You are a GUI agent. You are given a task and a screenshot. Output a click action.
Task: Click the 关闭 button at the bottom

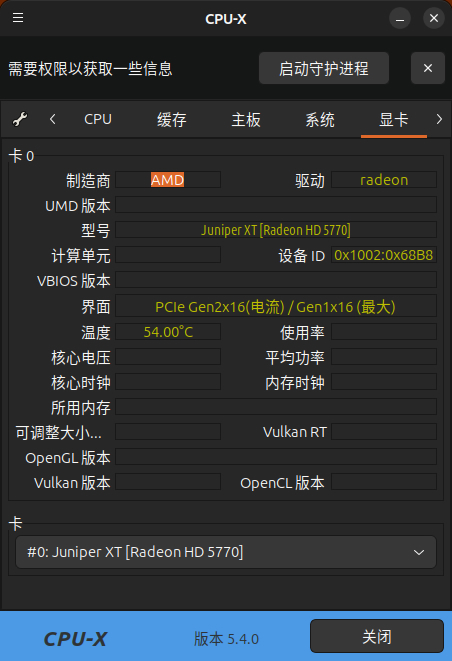tap(377, 636)
